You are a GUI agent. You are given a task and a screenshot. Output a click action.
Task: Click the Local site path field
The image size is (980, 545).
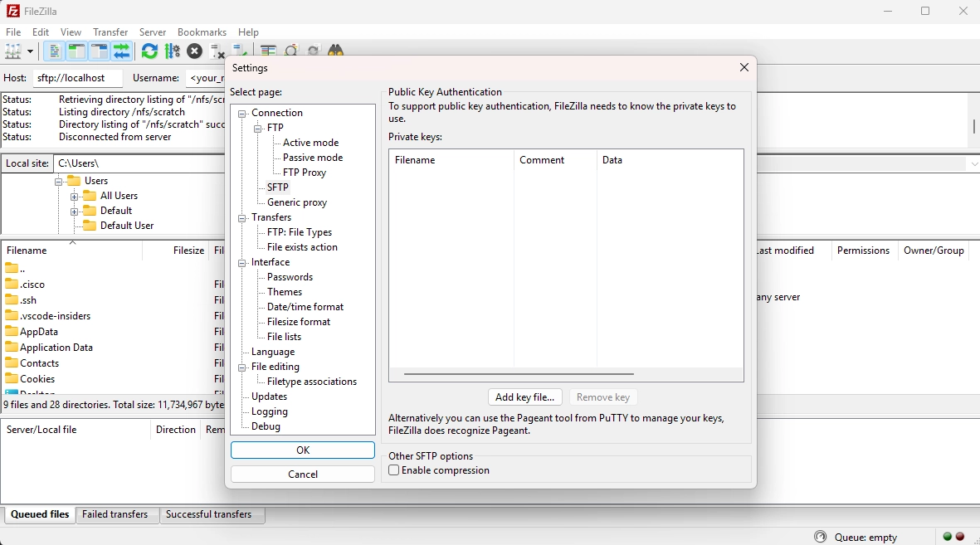tap(139, 163)
